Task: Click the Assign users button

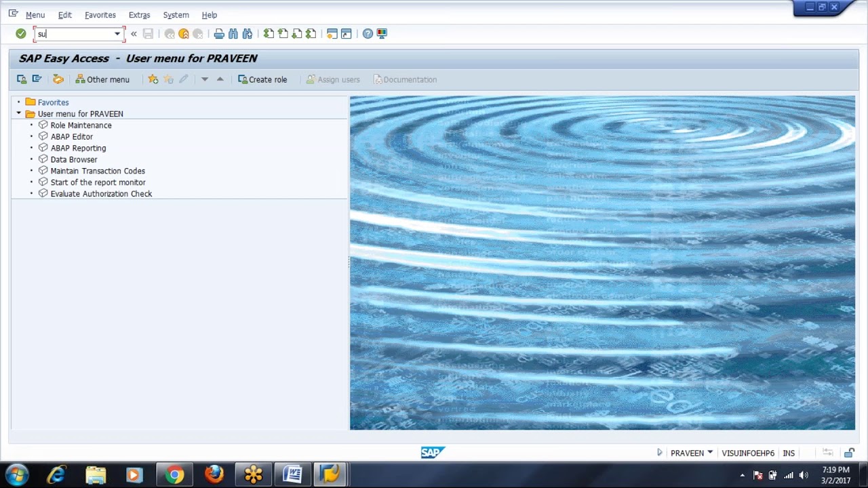Action: click(333, 79)
